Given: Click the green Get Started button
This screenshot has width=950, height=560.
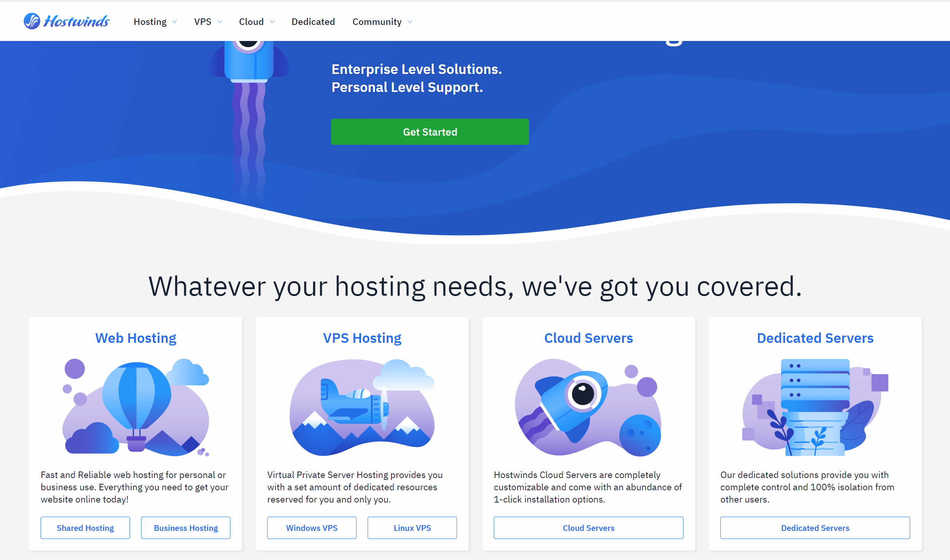Looking at the screenshot, I should (430, 132).
